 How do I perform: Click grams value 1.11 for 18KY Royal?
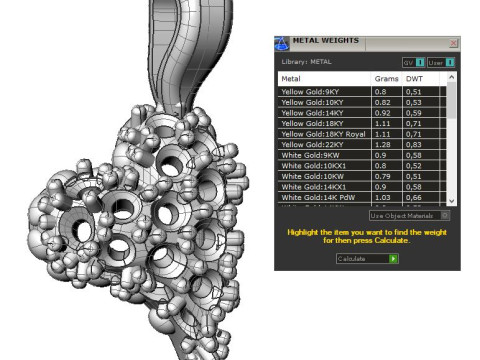coord(382,134)
